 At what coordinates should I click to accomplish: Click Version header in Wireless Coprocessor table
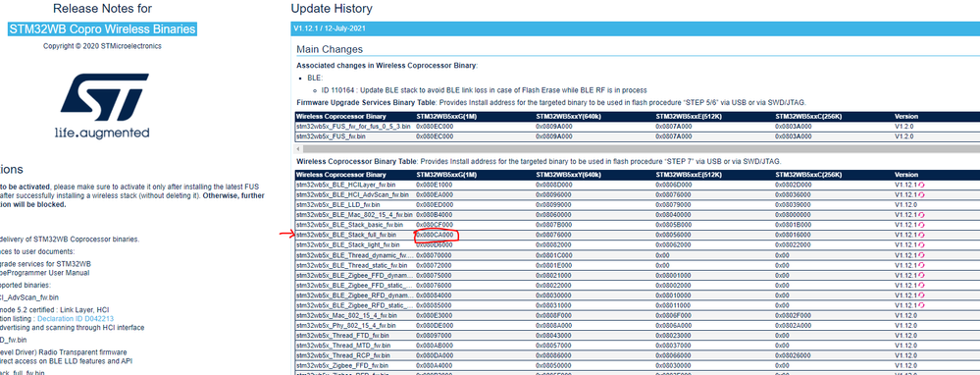point(906,175)
